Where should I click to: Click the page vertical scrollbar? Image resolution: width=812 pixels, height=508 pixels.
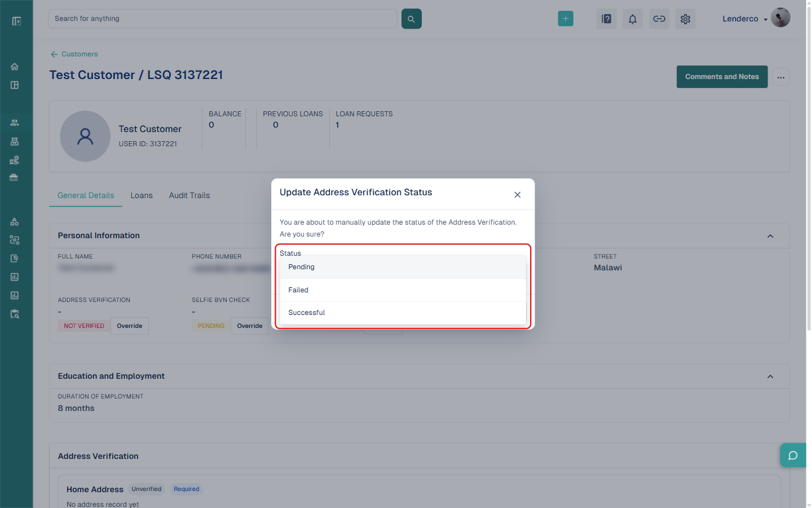(x=809, y=168)
